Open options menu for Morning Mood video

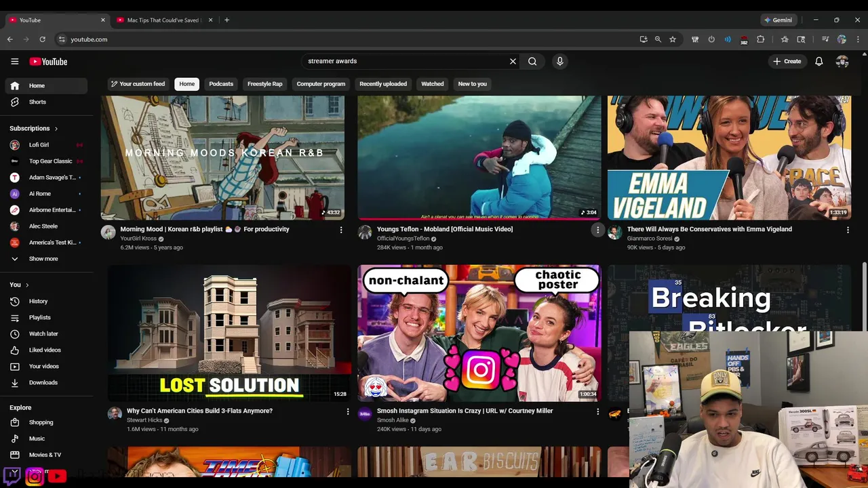(x=341, y=230)
